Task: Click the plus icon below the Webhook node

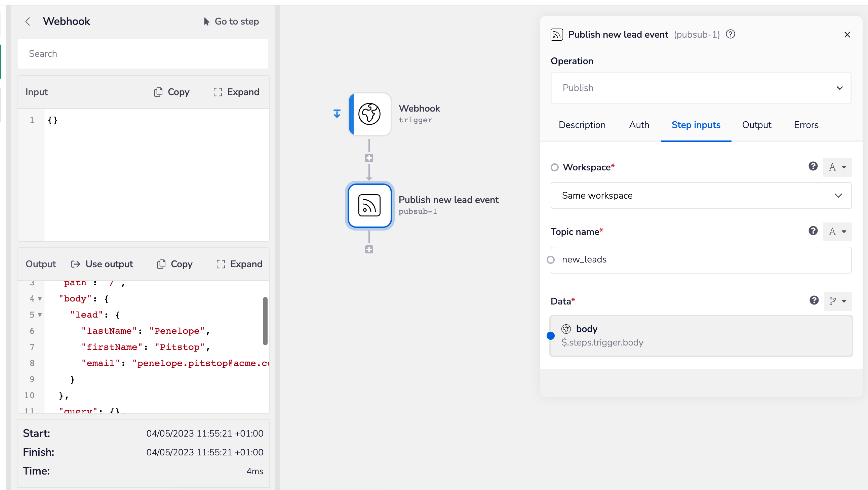Action: coord(369,158)
